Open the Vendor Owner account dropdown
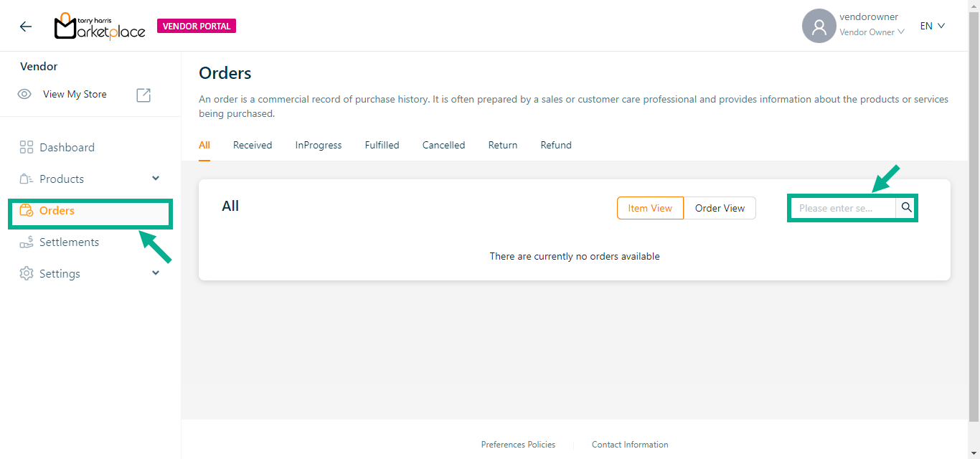The image size is (980, 459). 872,32
